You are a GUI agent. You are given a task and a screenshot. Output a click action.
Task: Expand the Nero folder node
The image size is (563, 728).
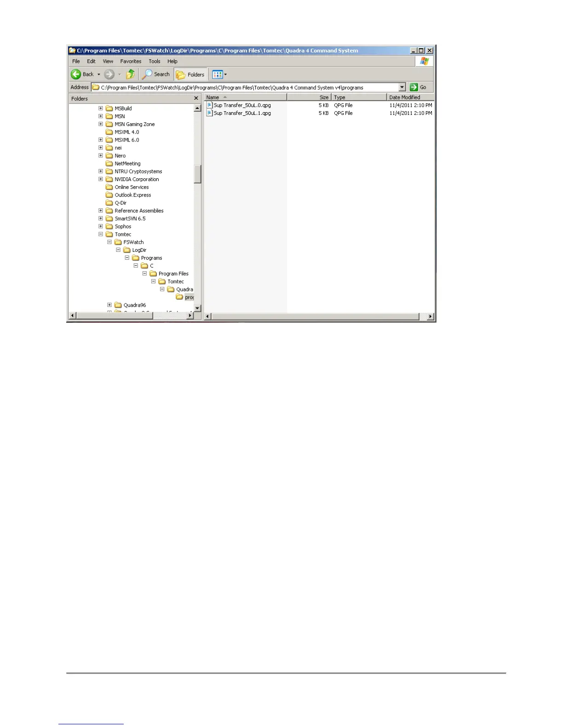pos(101,155)
